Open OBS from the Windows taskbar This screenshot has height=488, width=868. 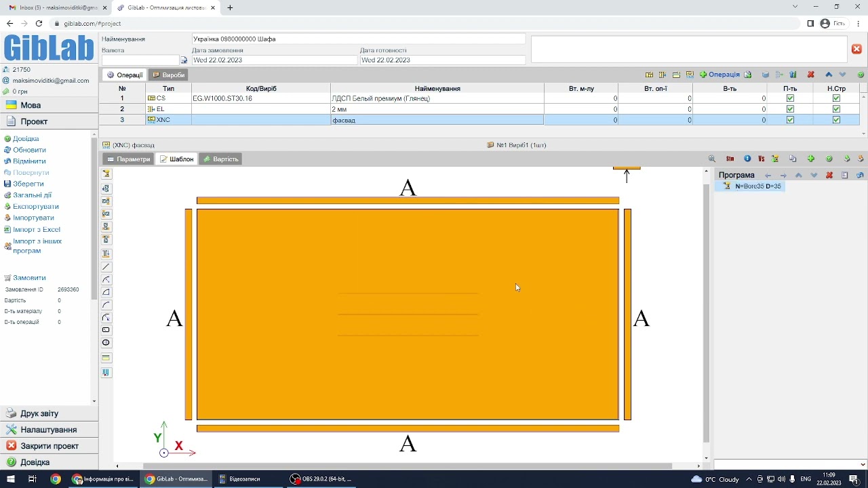tap(321, 479)
